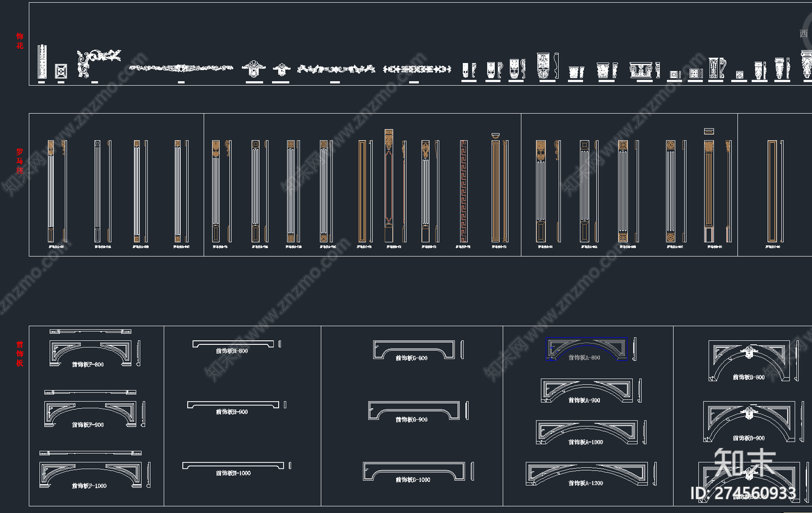Screen dimensions: 812x513
Task: Select the ornate arch drawing above B-800
Action: [749, 361]
